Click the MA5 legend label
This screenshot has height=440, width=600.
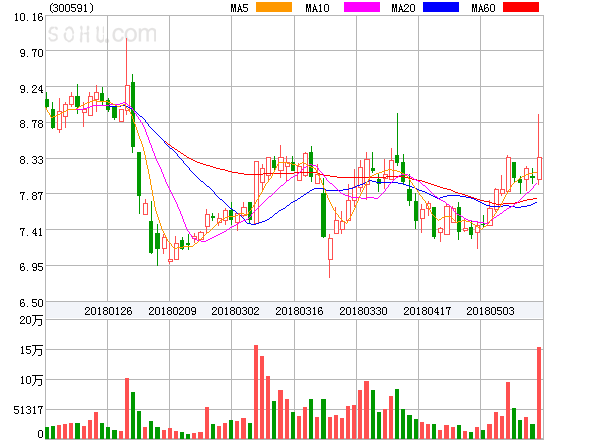[240, 8]
